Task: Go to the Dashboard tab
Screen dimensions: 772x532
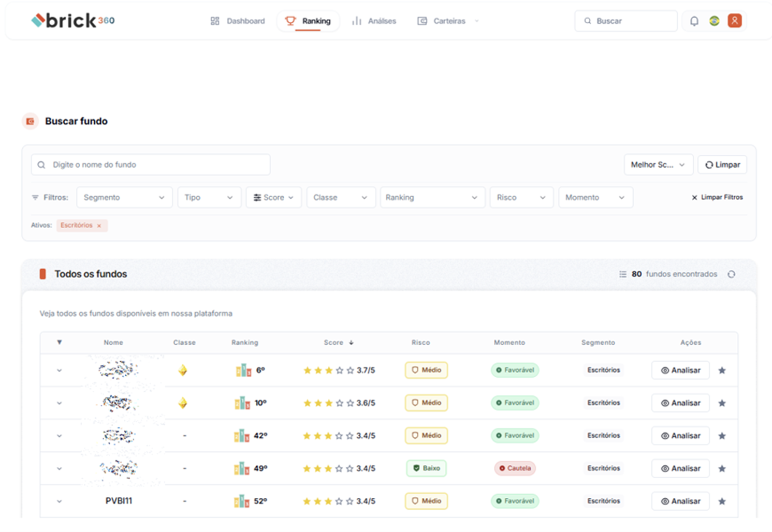Action: 238,21
